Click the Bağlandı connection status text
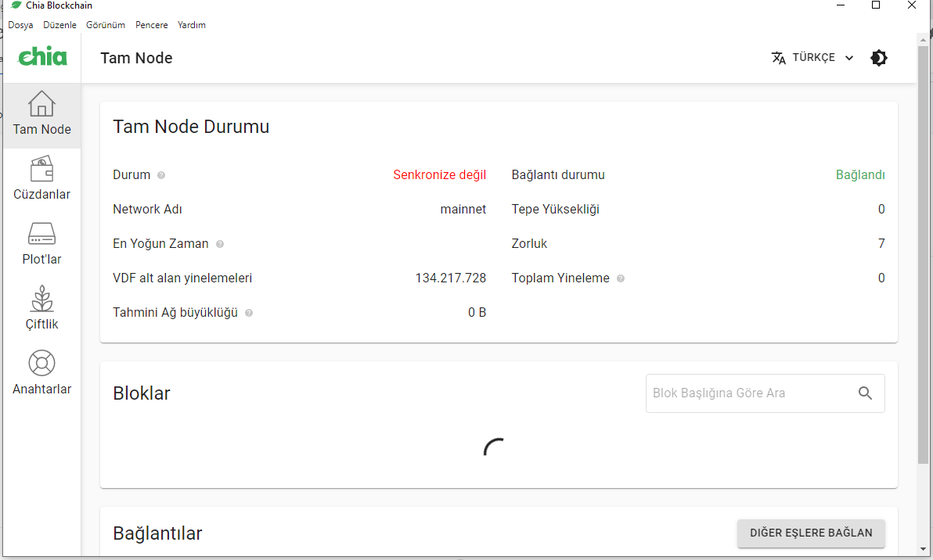This screenshot has height=560, width=933. [860, 174]
